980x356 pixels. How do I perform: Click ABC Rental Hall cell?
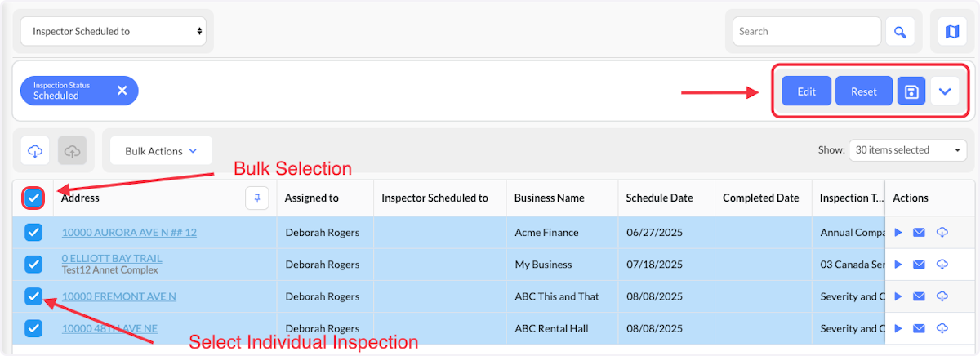[x=551, y=328]
